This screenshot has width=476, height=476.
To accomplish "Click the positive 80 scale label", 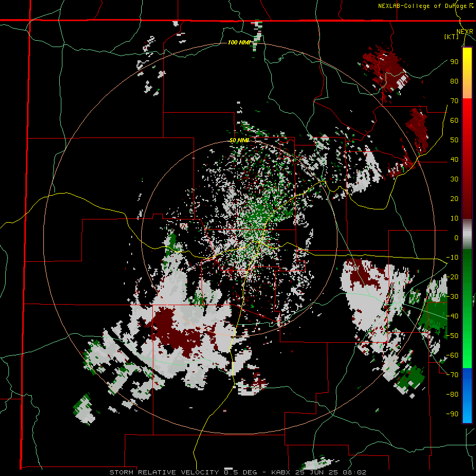I will 454,81.
